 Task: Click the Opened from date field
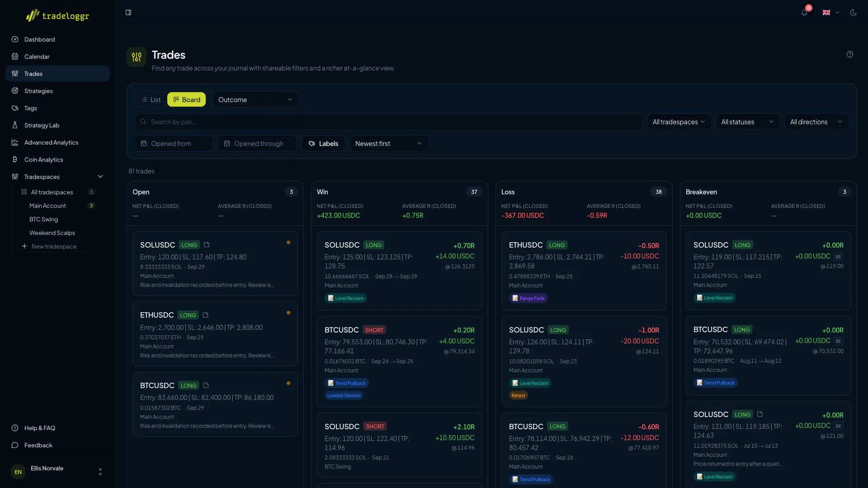(x=174, y=143)
